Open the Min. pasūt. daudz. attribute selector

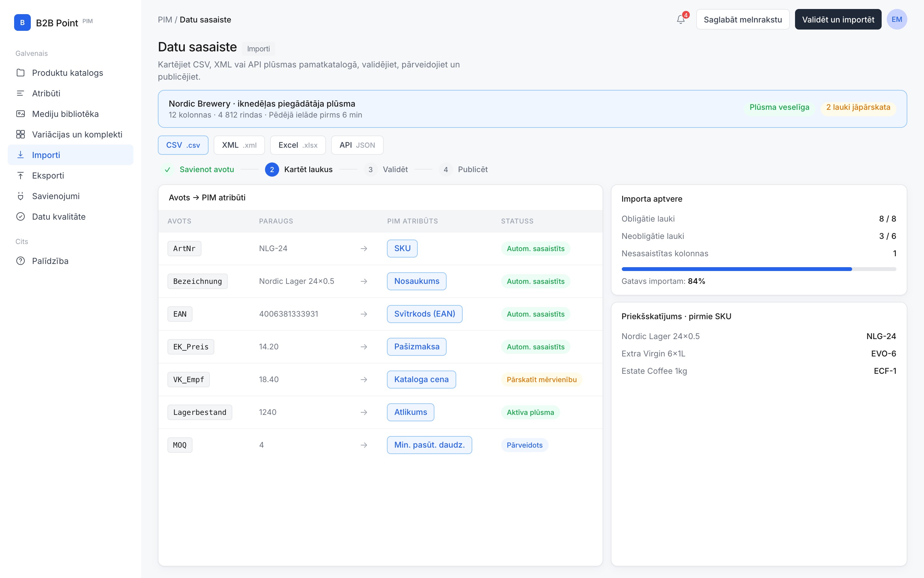click(429, 445)
